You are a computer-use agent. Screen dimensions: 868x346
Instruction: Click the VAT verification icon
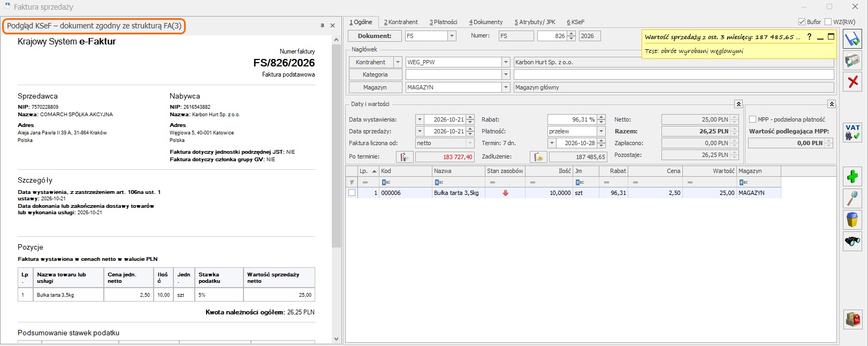pos(852,132)
